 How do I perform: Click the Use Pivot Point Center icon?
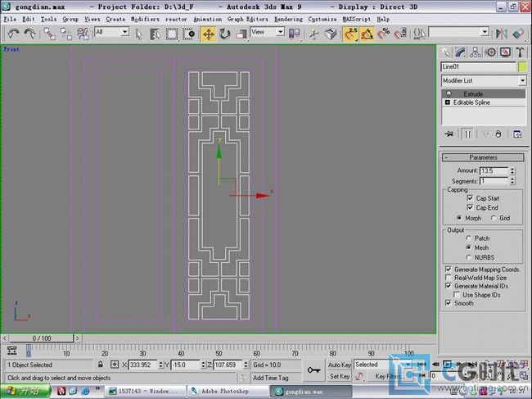(295, 34)
